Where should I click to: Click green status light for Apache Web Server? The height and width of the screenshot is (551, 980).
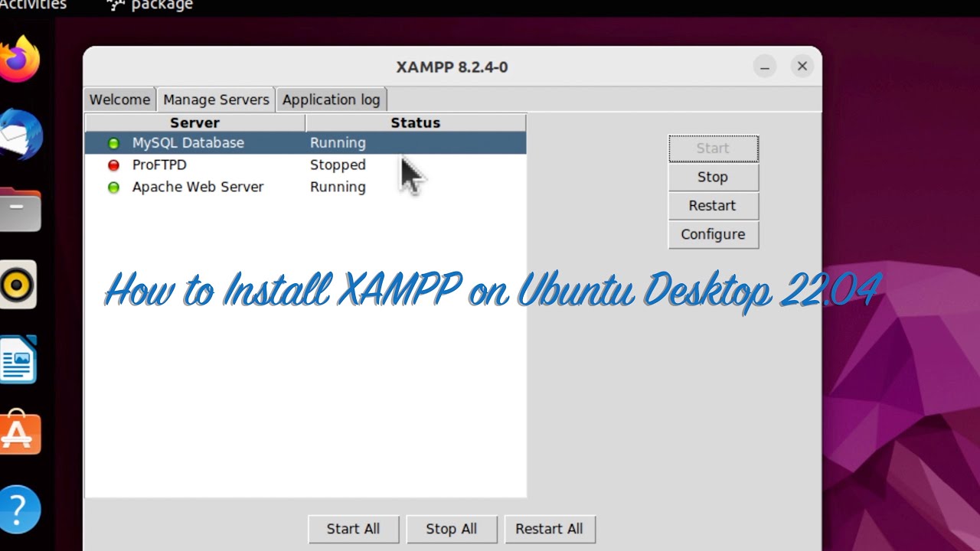tap(113, 187)
